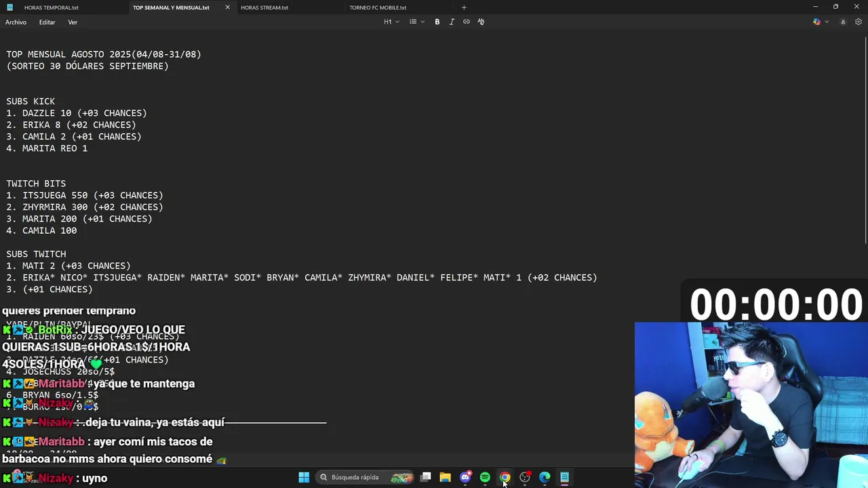Close the TOP SEMANAL Y MENSUAL.txt tab
This screenshot has width=868, height=488.
tap(227, 7)
